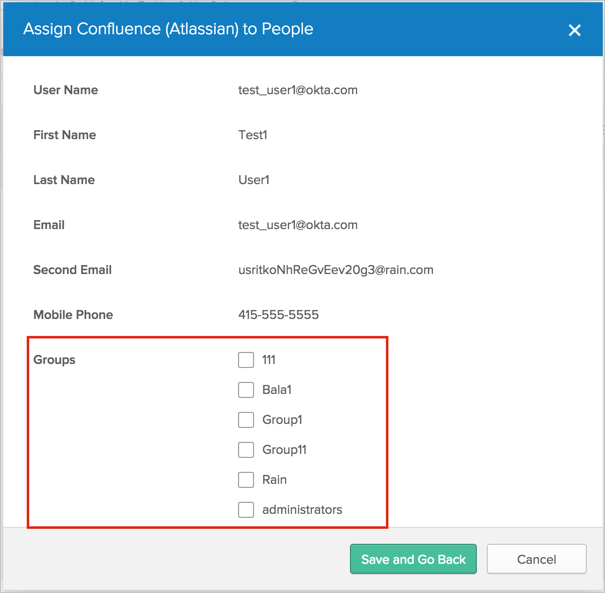
Task: Close the Assign Confluence dialog
Action: 574,30
